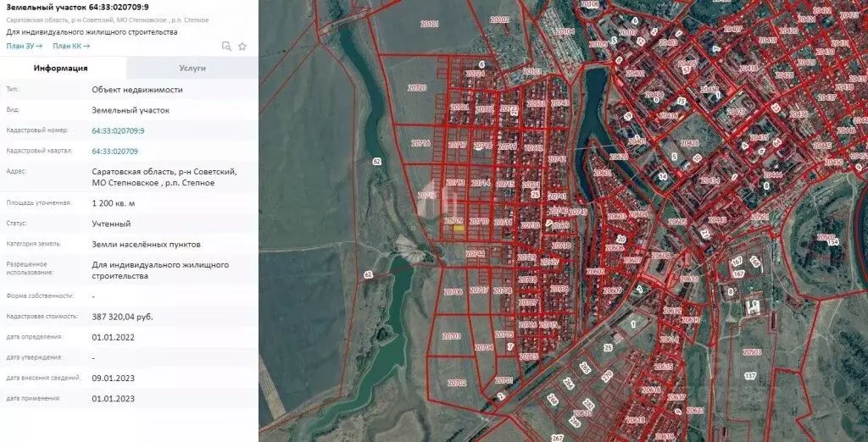Select map parcel labeled 20716
Viewport: 868px width, 442px height.
click(420, 144)
